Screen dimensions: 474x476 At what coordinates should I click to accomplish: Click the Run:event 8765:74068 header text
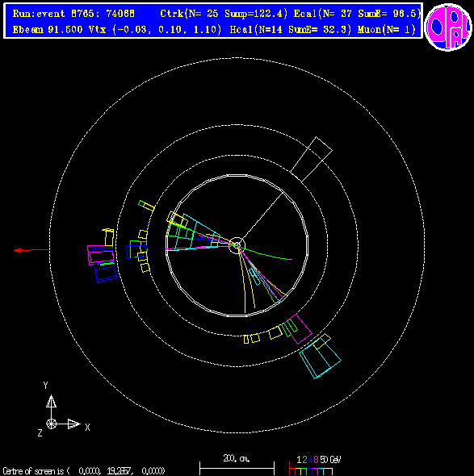coord(73,14)
